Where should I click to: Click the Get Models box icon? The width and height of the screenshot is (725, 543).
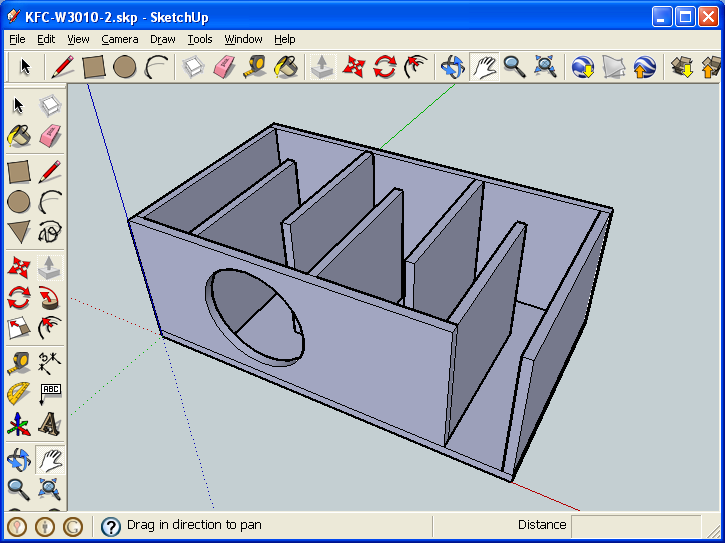[682, 67]
